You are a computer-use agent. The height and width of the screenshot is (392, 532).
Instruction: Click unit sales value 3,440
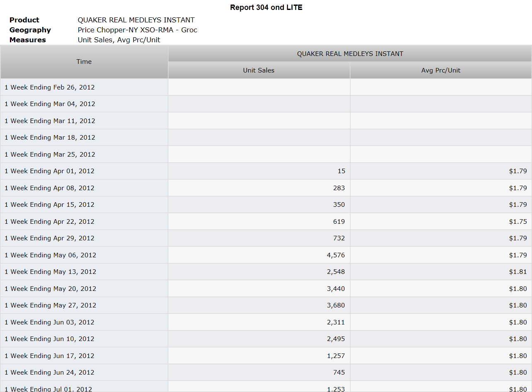[336, 289]
